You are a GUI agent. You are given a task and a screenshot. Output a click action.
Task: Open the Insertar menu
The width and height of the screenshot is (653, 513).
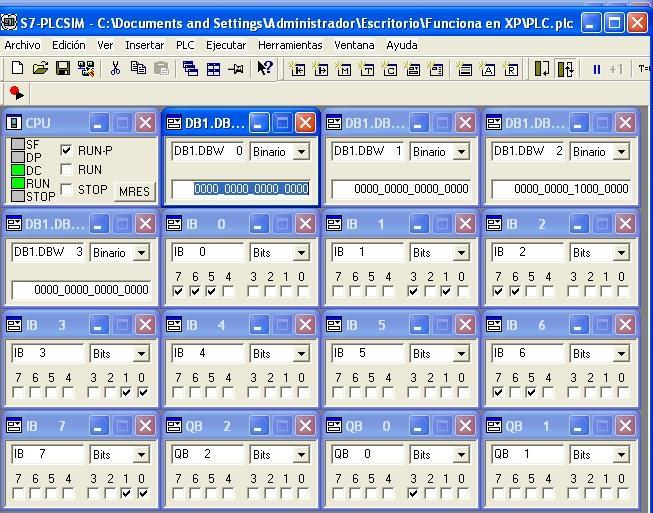[145, 45]
